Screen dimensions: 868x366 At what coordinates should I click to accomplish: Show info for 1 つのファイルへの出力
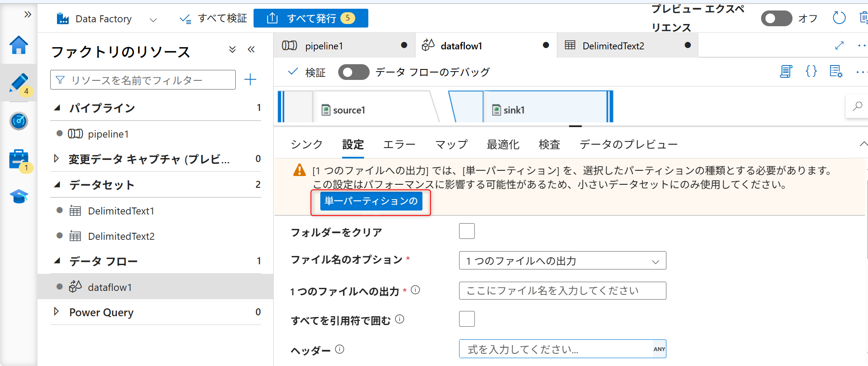tap(415, 290)
